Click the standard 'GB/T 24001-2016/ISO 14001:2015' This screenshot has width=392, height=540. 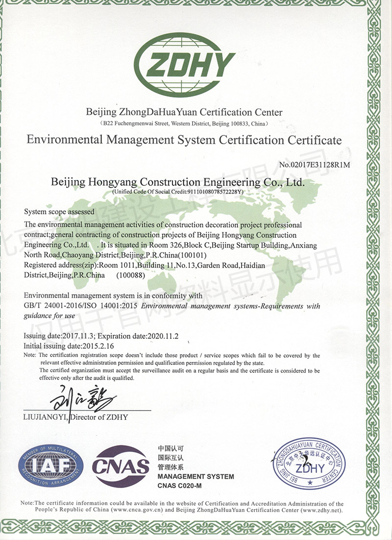click(80, 306)
